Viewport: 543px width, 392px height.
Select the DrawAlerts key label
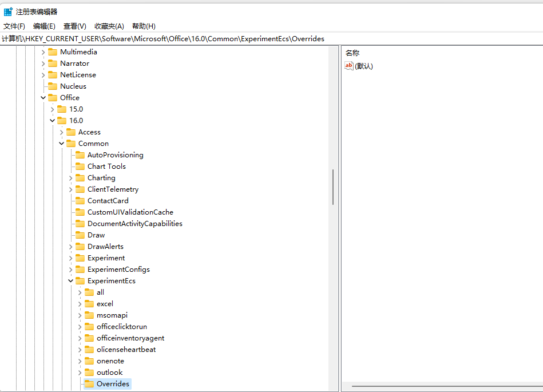pos(106,247)
